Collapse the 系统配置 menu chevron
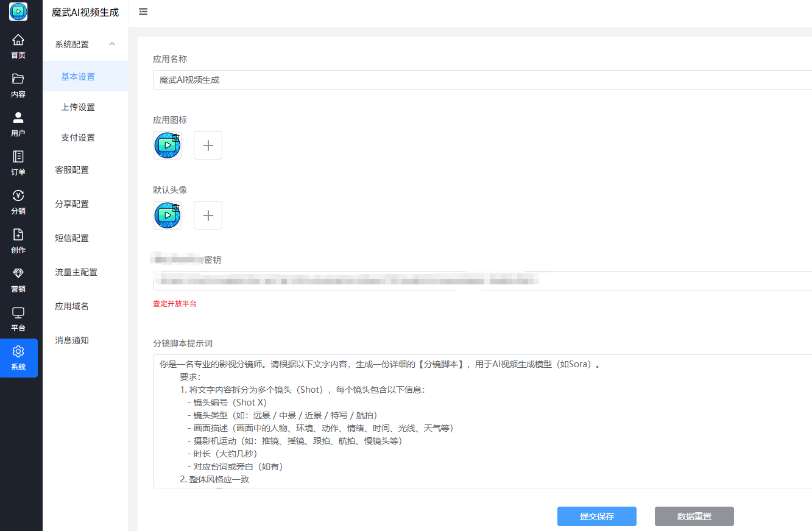The width and height of the screenshot is (812, 531). point(112,44)
